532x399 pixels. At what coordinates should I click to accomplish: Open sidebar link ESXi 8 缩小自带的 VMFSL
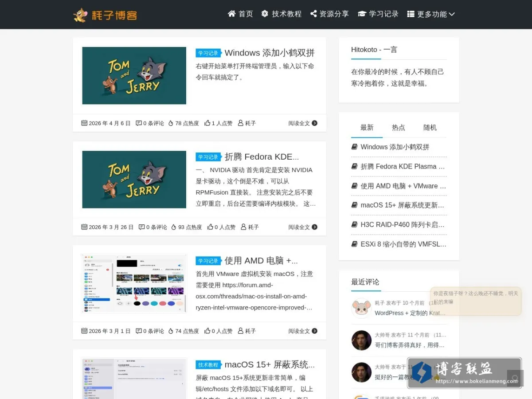click(x=403, y=244)
